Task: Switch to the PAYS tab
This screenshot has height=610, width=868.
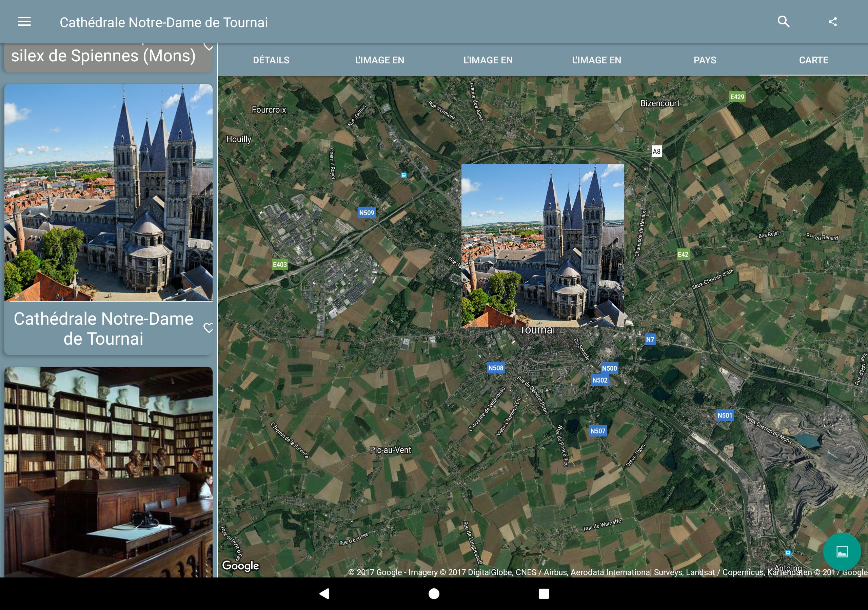Action: (705, 60)
